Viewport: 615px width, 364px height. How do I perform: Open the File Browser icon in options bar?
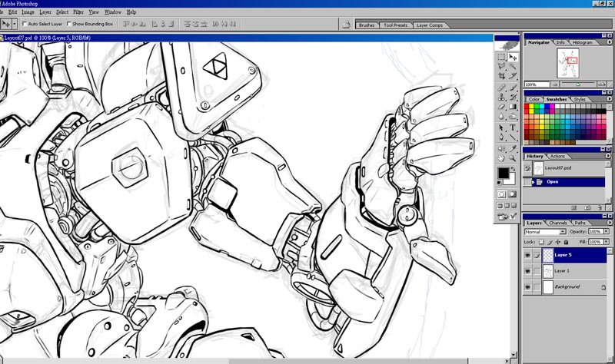click(x=346, y=25)
